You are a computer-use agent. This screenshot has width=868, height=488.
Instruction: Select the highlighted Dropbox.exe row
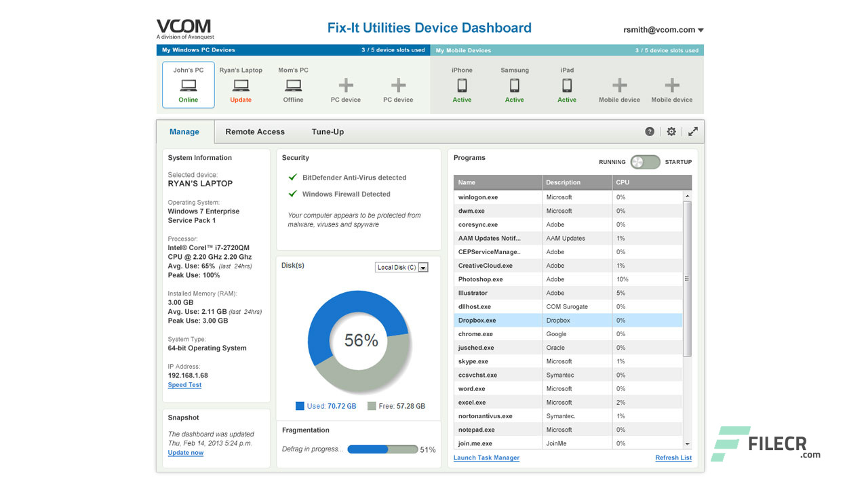pos(568,321)
